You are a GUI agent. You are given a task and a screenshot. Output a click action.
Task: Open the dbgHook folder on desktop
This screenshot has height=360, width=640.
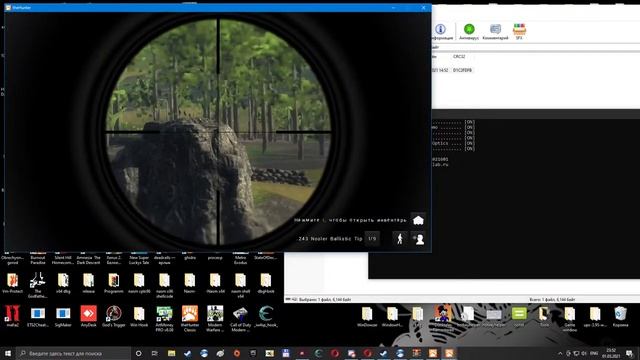[x=266, y=283]
